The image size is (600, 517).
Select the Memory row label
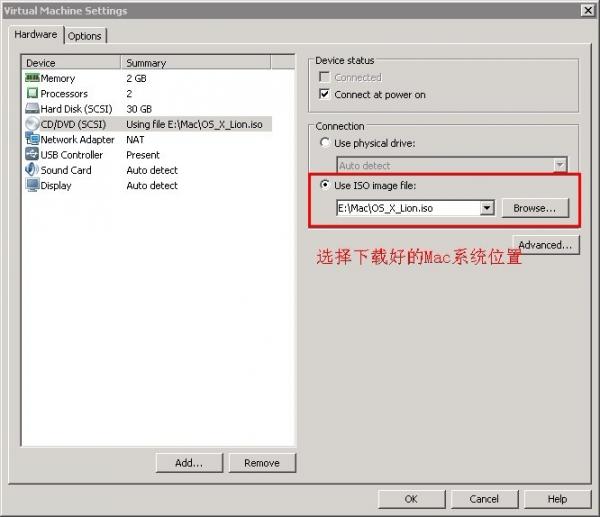[x=58, y=78]
